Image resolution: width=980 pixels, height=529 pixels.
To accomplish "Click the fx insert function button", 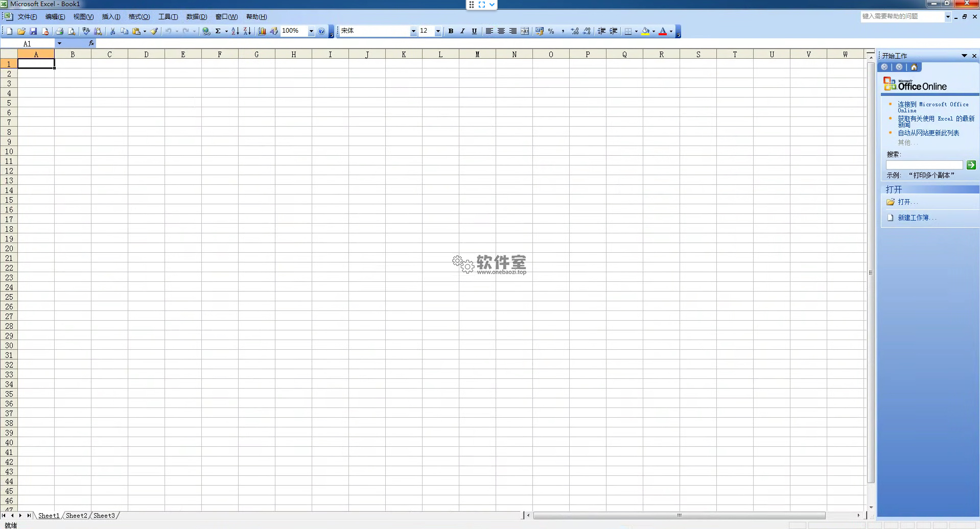I will click(91, 43).
